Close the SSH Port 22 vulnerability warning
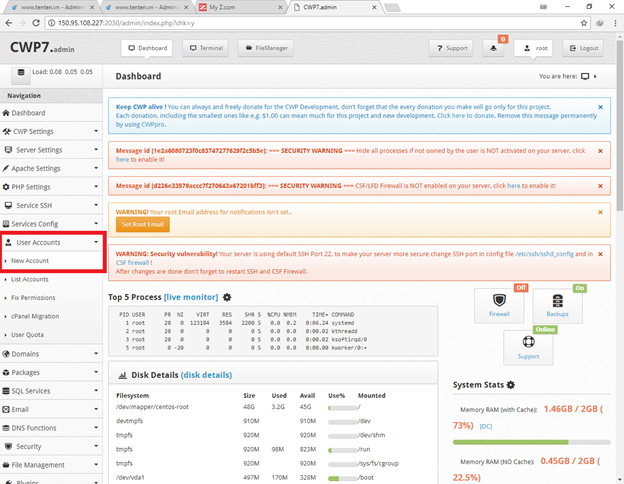 click(601, 254)
